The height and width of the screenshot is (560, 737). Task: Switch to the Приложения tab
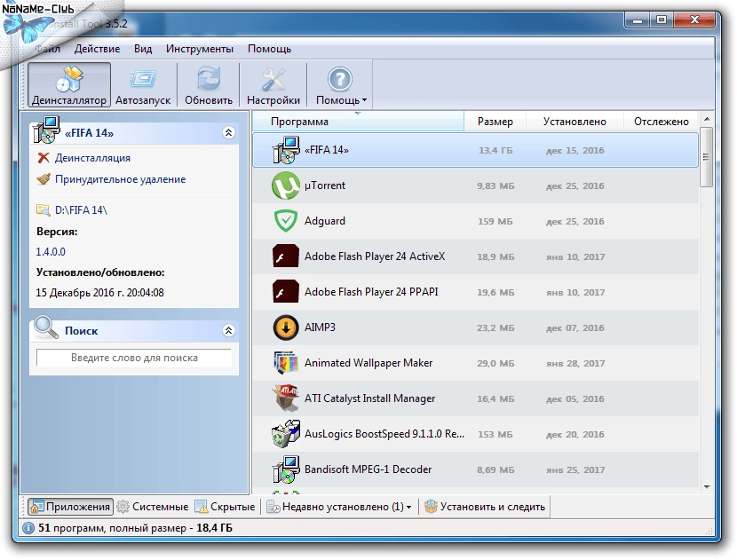click(70, 507)
